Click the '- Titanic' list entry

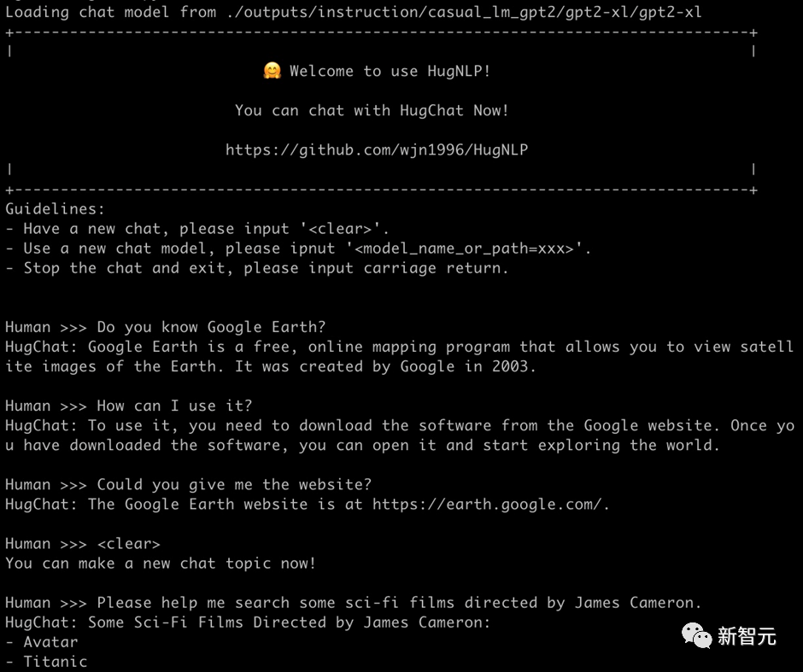(x=46, y=662)
